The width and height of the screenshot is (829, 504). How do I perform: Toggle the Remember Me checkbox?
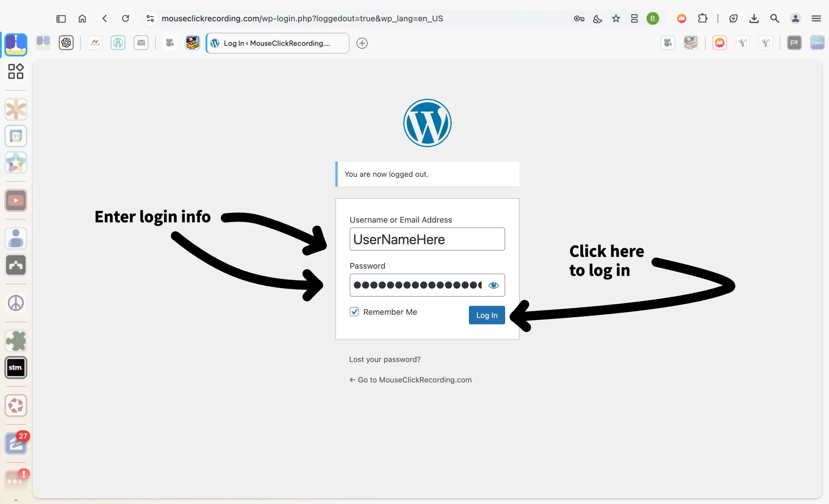point(354,312)
